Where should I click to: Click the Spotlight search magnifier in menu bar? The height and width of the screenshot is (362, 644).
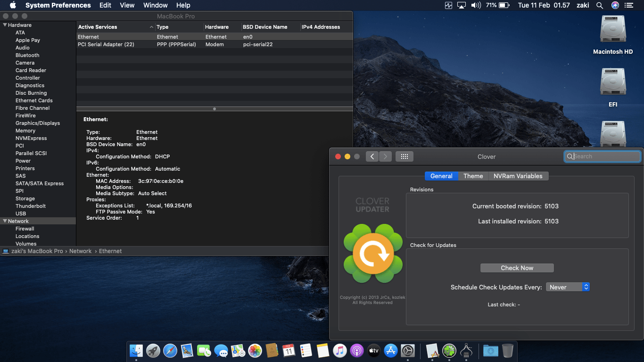[x=600, y=5]
